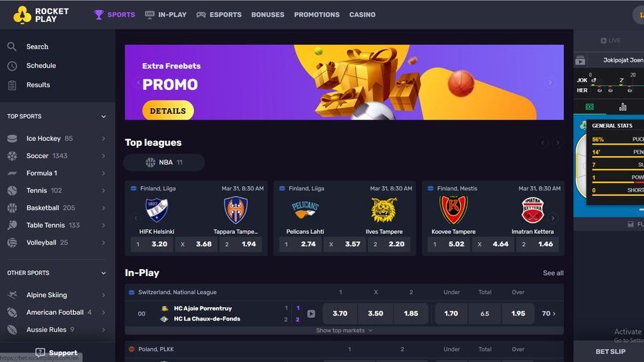Open Results via the clipboard icon
Viewport: 644px width, 362px height.
pyautogui.click(x=12, y=85)
